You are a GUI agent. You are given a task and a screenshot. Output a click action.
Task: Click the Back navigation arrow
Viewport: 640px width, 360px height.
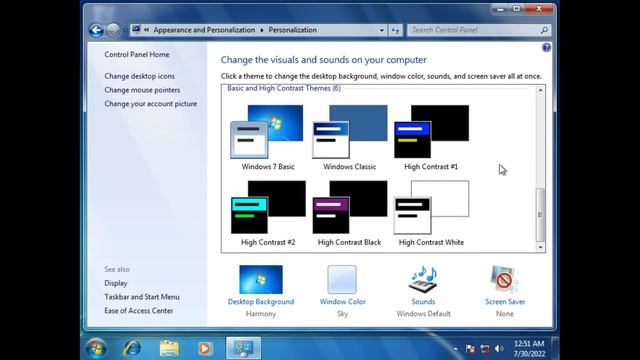(x=96, y=30)
